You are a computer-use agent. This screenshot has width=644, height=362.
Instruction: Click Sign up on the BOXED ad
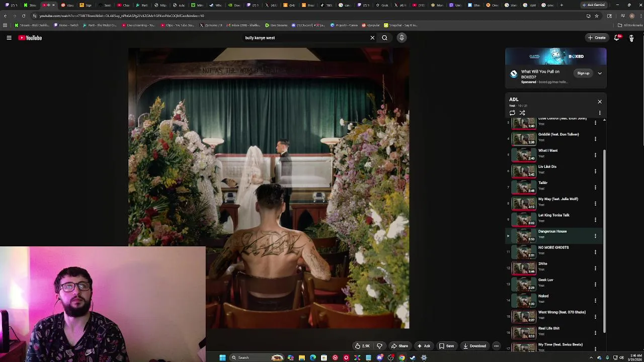tap(583, 73)
